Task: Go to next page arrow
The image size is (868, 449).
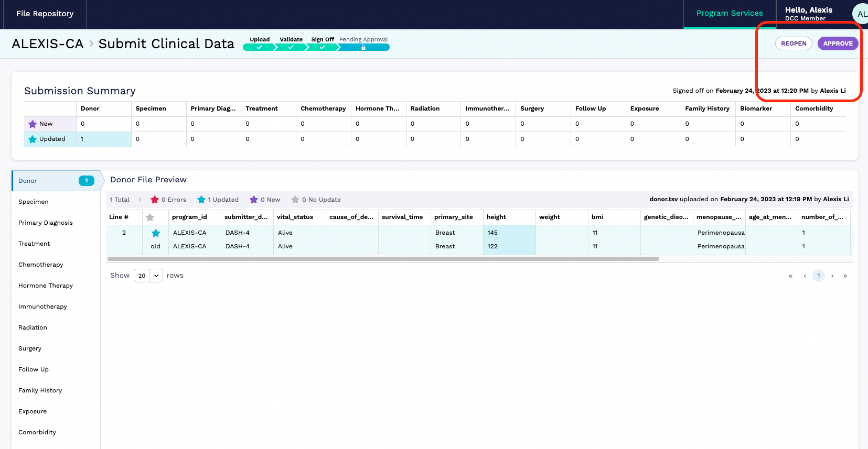Action: [x=832, y=276]
